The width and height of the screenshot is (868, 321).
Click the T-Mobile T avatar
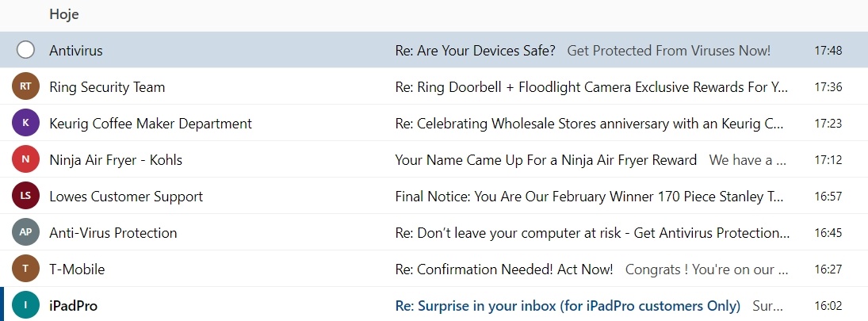click(x=25, y=269)
